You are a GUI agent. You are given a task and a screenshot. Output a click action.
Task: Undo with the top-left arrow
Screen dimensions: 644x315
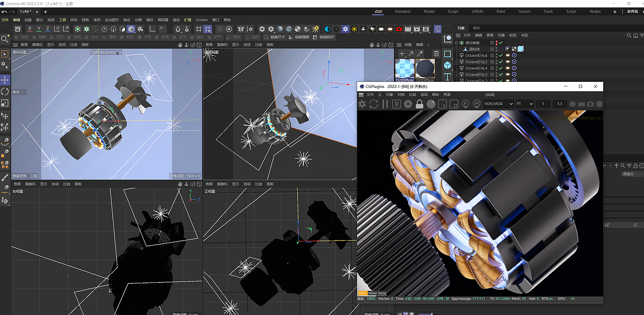coord(4,12)
